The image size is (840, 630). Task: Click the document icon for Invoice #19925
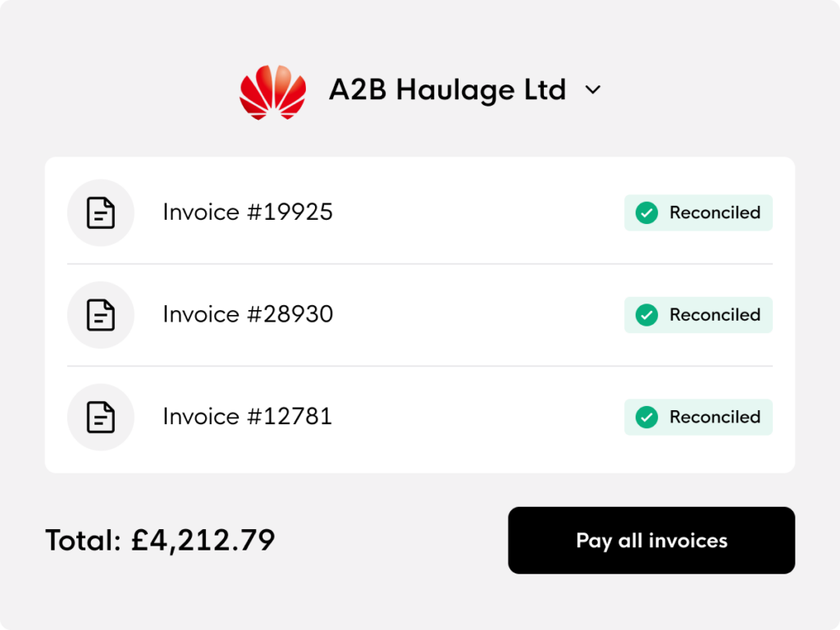click(x=101, y=212)
